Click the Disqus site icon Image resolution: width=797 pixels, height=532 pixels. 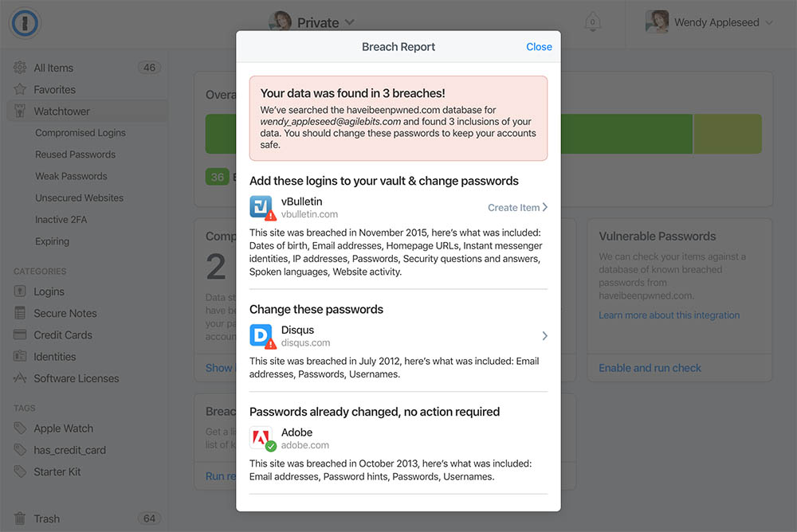click(261, 336)
